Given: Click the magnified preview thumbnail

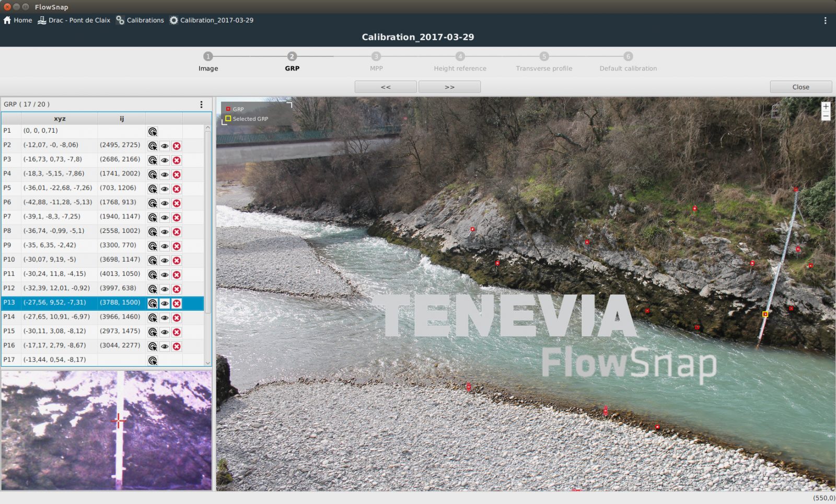Looking at the screenshot, I should coord(107,430).
